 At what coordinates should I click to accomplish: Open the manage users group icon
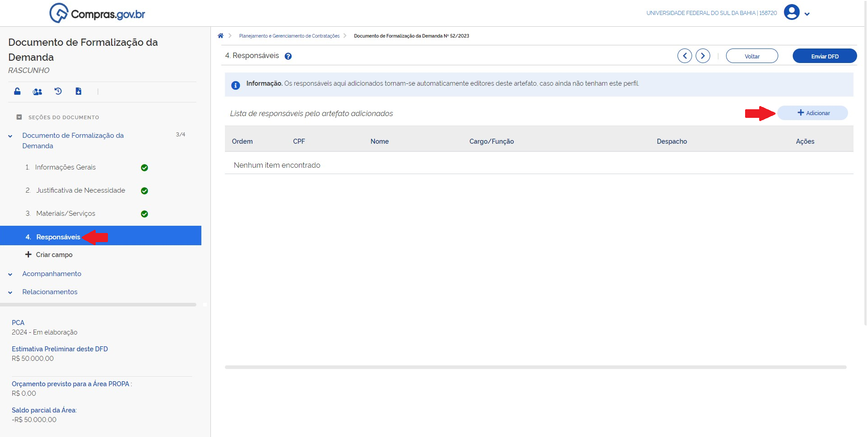coord(37,92)
